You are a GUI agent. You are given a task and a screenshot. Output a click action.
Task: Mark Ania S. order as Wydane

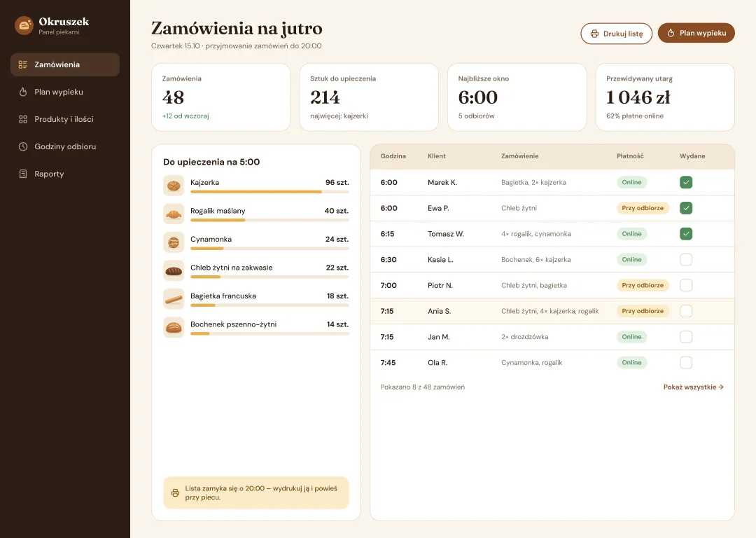[685, 311]
